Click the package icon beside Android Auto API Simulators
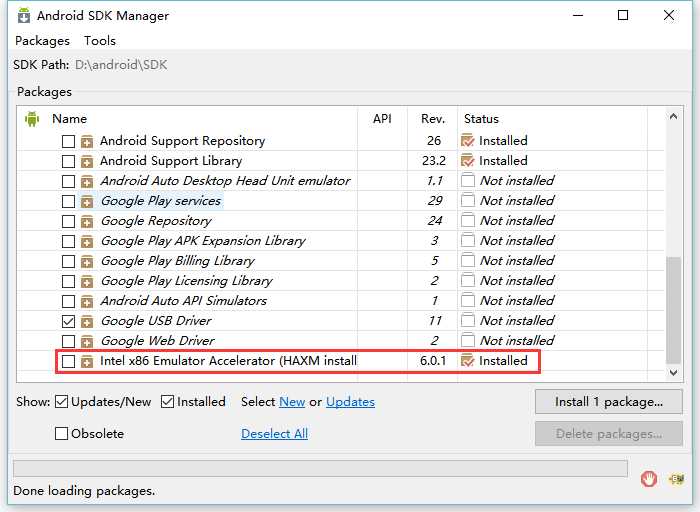The width and height of the screenshot is (700, 512). pyautogui.click(x=87, y=302)
